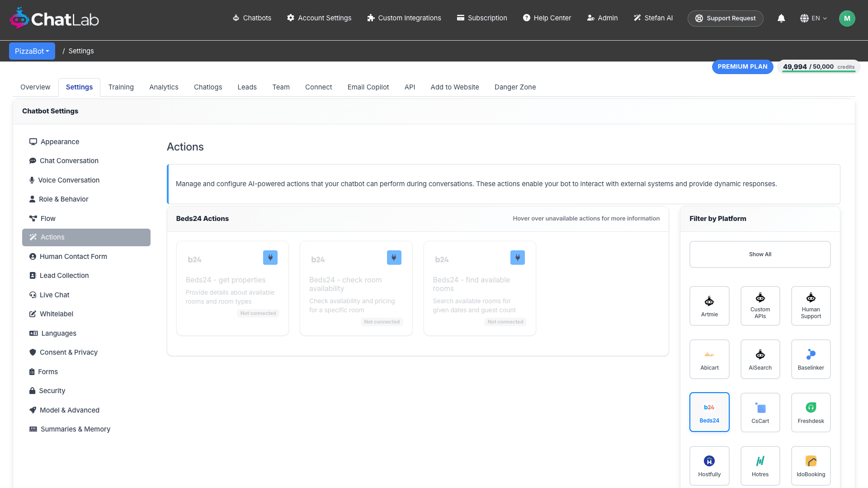Click the Show All filter button

click(x=760, y=254)
